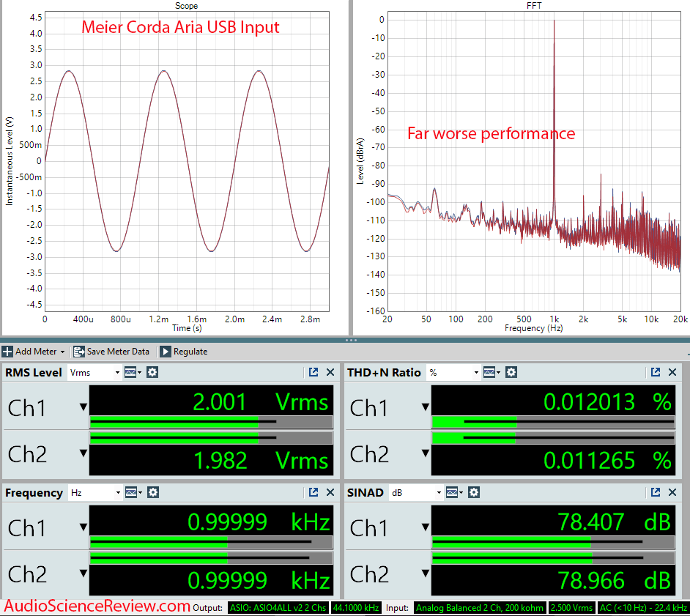The height and width of the screenshot is (616, 690).
Task: Expand THD+N Ratio Ch2 channel arrow
Action: 425,453
